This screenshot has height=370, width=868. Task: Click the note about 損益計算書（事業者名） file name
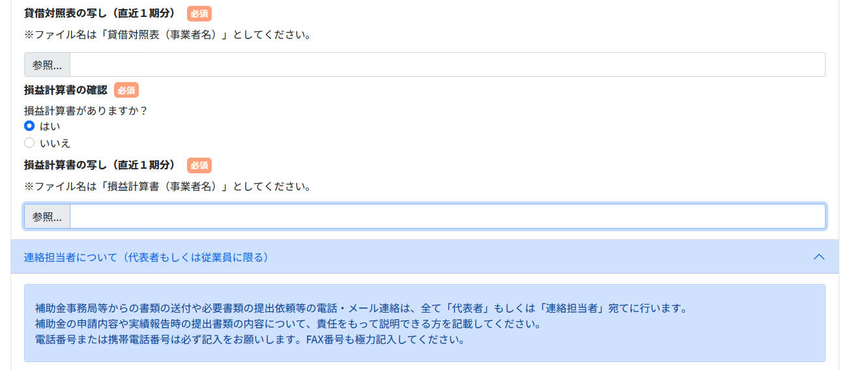167,187
